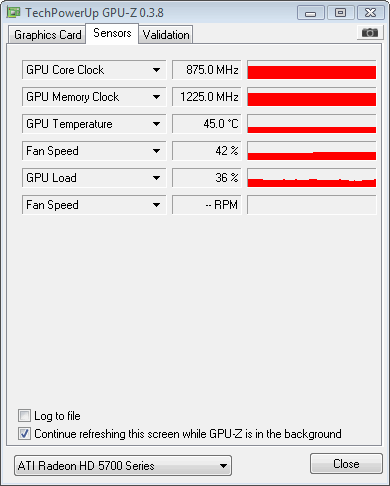390x486 pixels.
Task: Click the GPU-Z app icon in title bar
Action: click(13, 13)
